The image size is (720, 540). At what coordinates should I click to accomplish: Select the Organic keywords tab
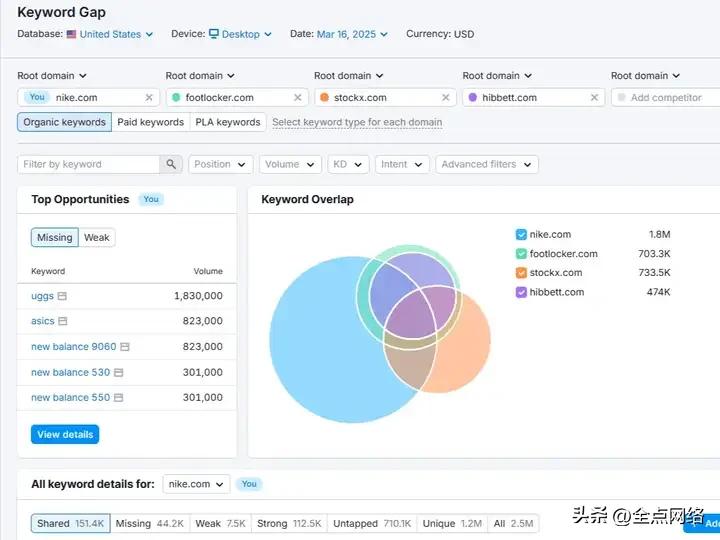coord(64,122)
